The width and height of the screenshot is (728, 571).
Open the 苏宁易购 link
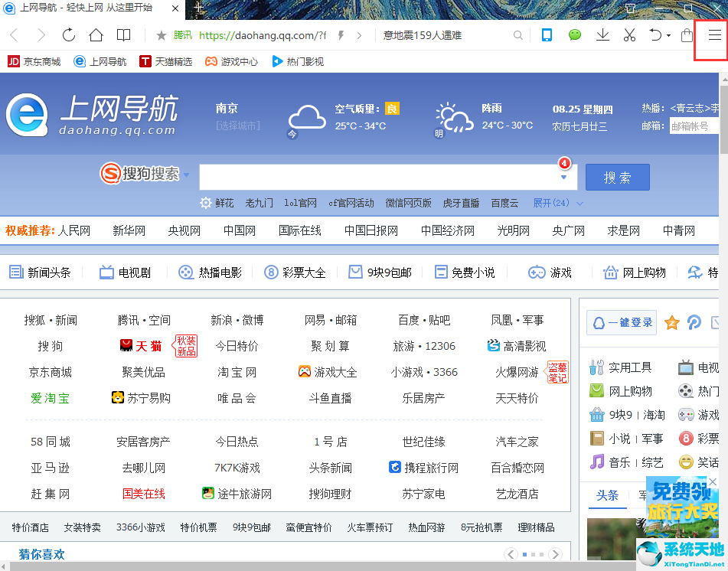pos(141,398)
